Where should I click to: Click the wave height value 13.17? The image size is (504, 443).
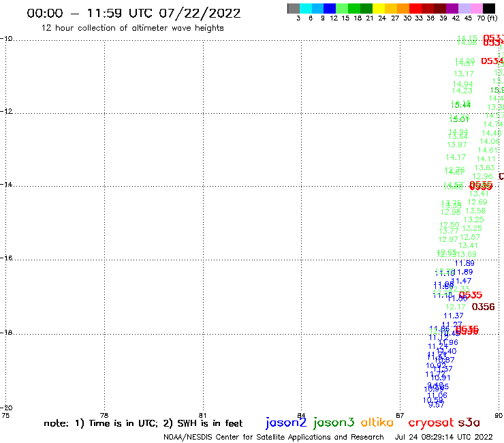(464, 74)
